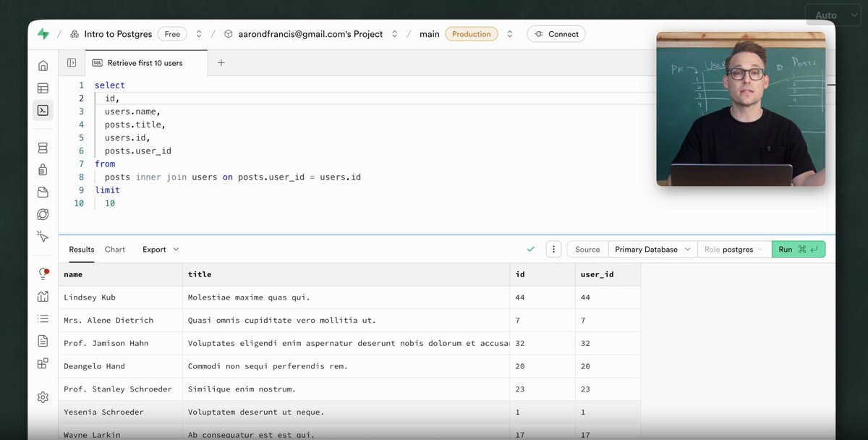
Task: Open the Reports chart icon
Action: click(42, 296)
